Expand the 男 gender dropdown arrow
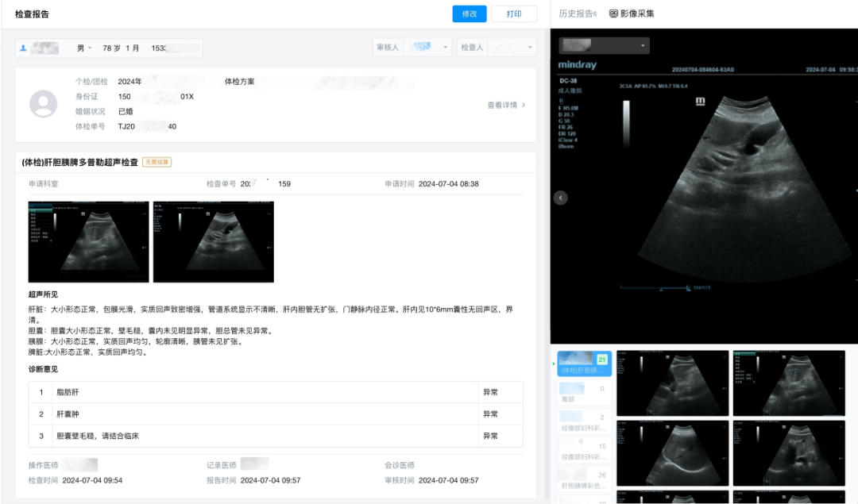The image size is (858, 504). tap(90, 48)
